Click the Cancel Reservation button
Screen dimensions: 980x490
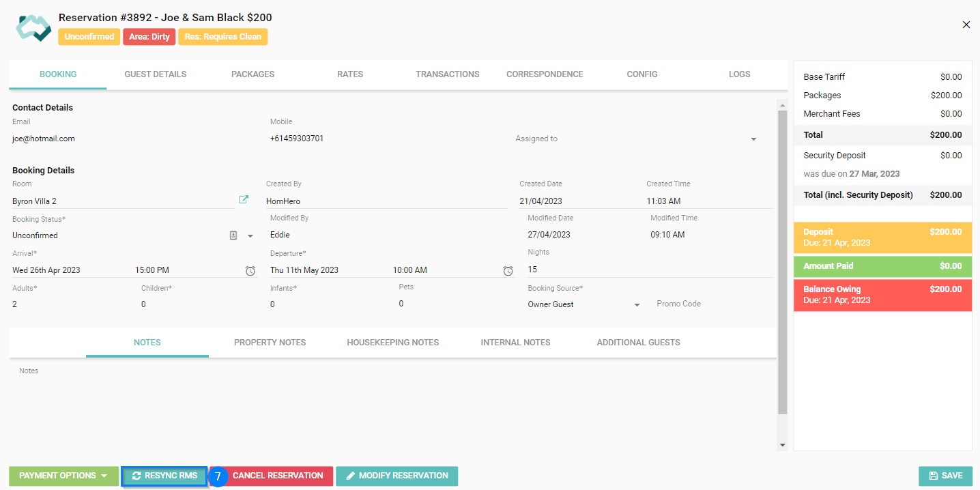278,476
